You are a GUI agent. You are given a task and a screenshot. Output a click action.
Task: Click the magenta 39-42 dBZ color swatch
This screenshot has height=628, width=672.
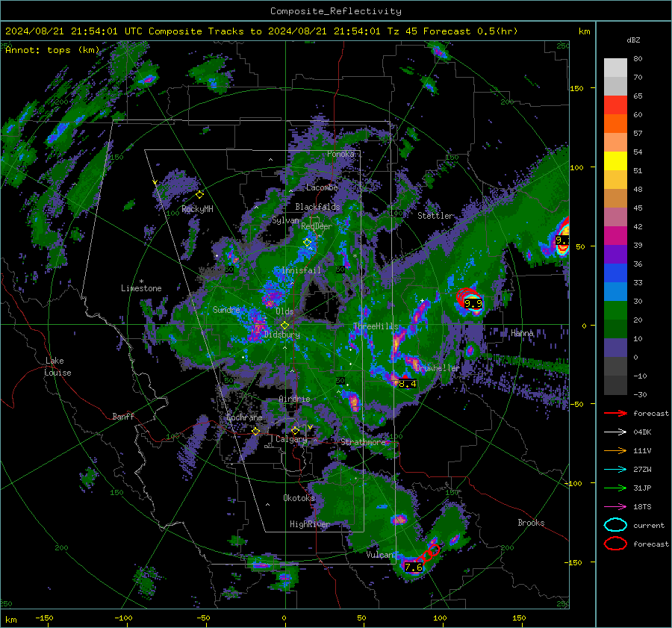(x=615, y=236)
